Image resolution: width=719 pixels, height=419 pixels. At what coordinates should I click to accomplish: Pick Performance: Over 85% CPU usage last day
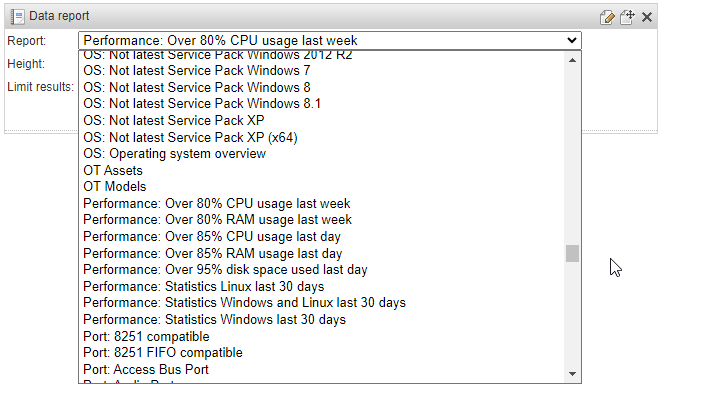[322, 237]
